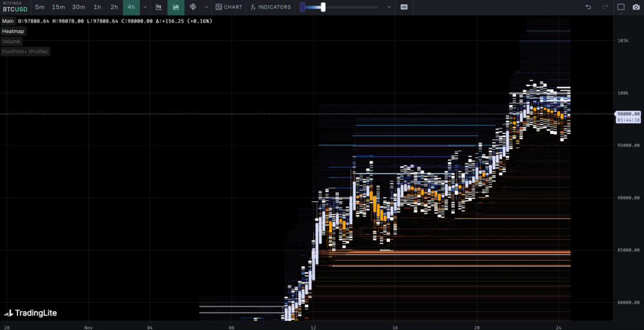Take a chart screenshot with camera icon

pos(636,7)
